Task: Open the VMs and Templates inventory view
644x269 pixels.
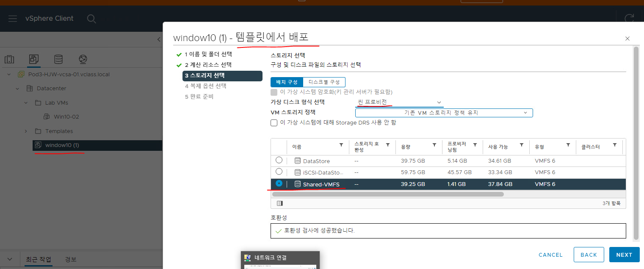Action: click(34, 59)
